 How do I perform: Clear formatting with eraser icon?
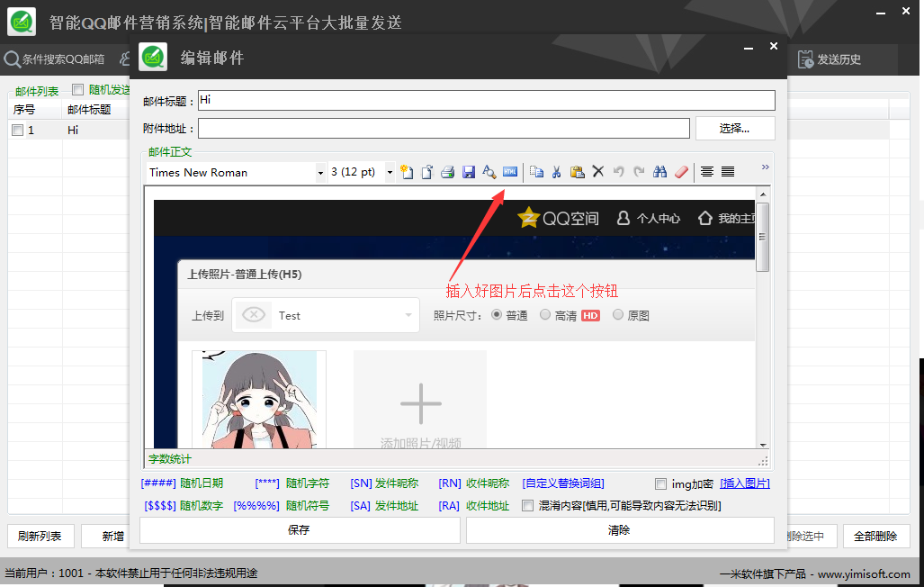(x=681, y=172)
